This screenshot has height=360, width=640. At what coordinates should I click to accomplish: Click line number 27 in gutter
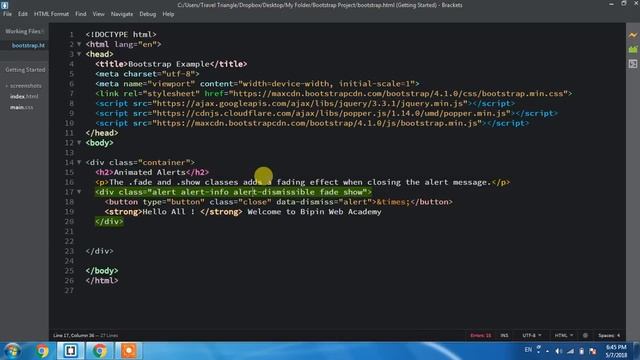(x=69, y=290)
